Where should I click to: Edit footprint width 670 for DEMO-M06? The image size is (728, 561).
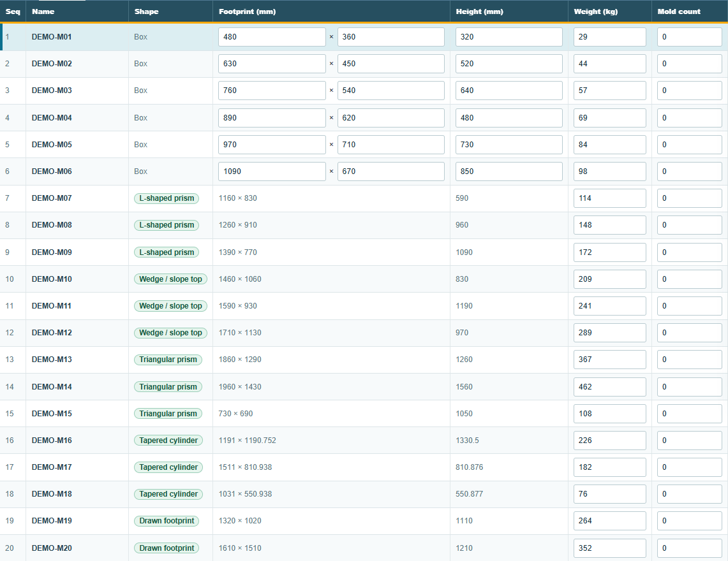pos(391,171)
